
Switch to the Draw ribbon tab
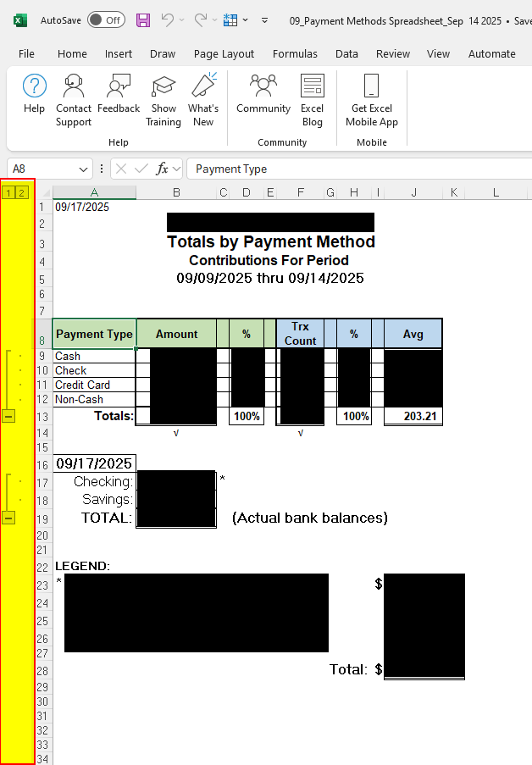[163, 53]
